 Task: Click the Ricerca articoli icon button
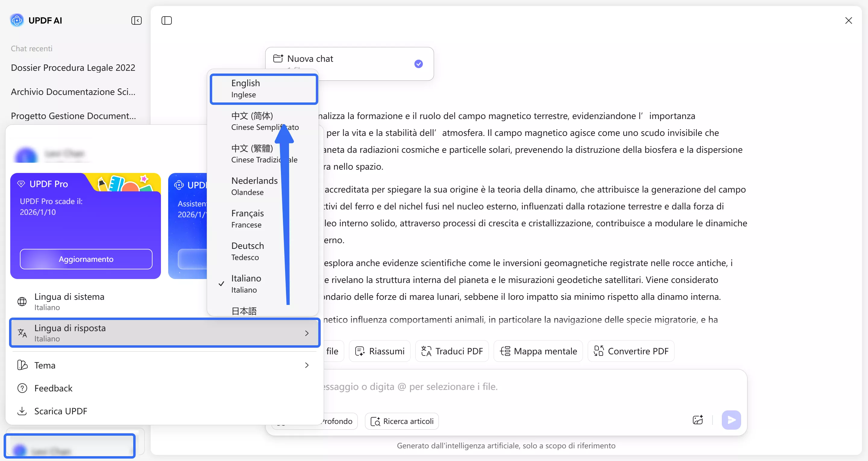[402, 421]
